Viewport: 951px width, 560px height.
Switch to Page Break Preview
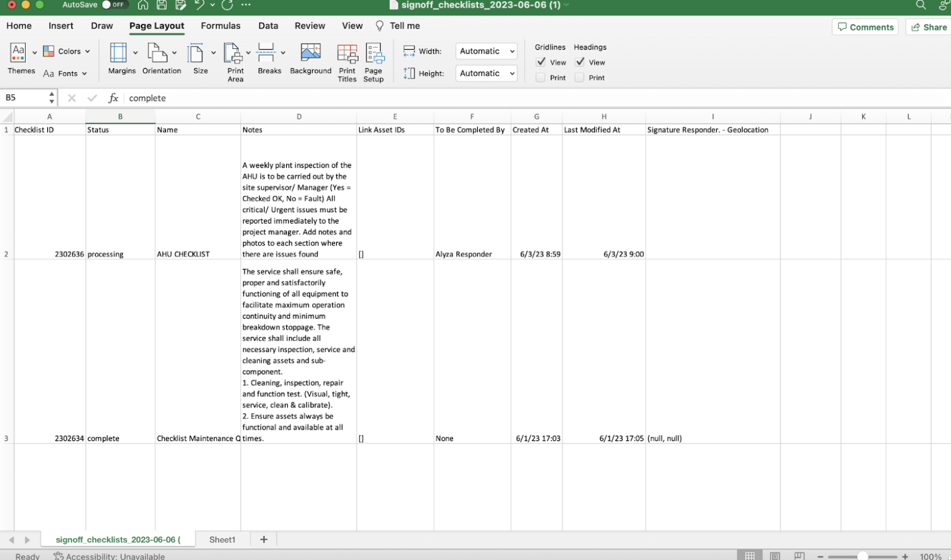[800, 556]
